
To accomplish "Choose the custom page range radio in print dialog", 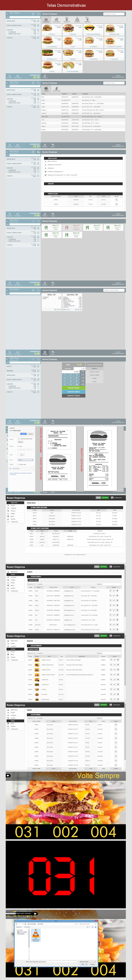I will pyautogui.click(x=18, y=450).
